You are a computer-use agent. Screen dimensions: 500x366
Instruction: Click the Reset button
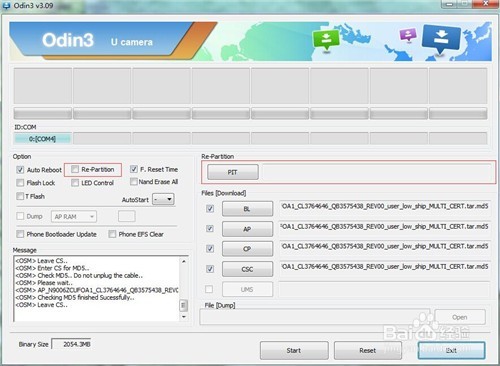pos(368,350)
